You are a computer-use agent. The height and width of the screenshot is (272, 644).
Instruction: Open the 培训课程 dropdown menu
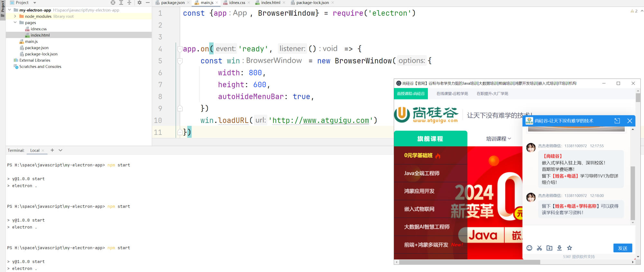498,139
